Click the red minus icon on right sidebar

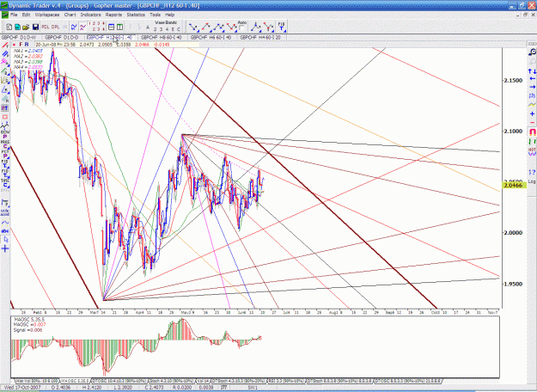(532, 122)
